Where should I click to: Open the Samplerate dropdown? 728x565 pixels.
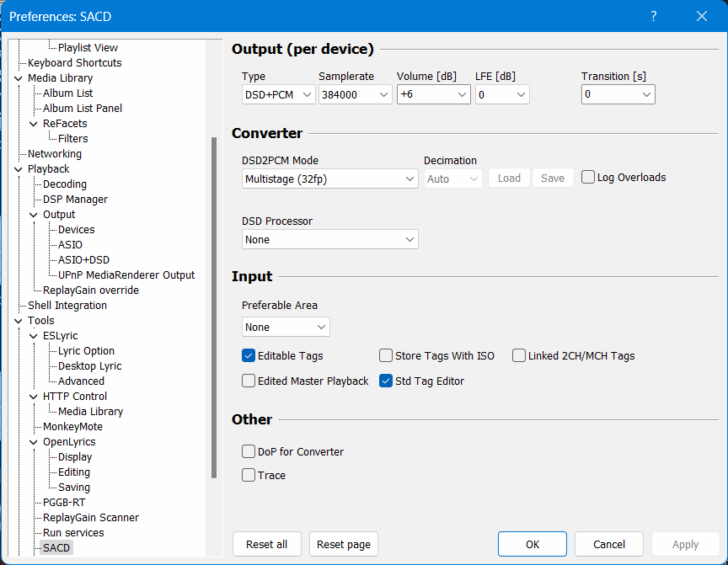[356, 94]
